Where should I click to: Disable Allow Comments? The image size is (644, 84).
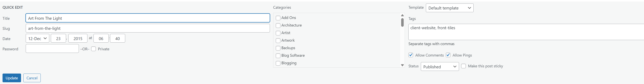coord(411,55)
